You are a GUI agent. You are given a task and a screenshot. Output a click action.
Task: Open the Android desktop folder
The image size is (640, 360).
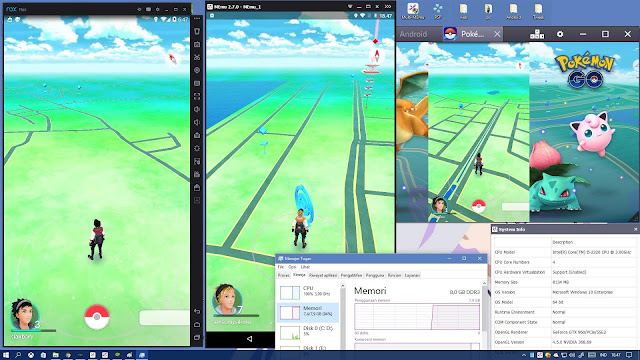tap(513, 11)
